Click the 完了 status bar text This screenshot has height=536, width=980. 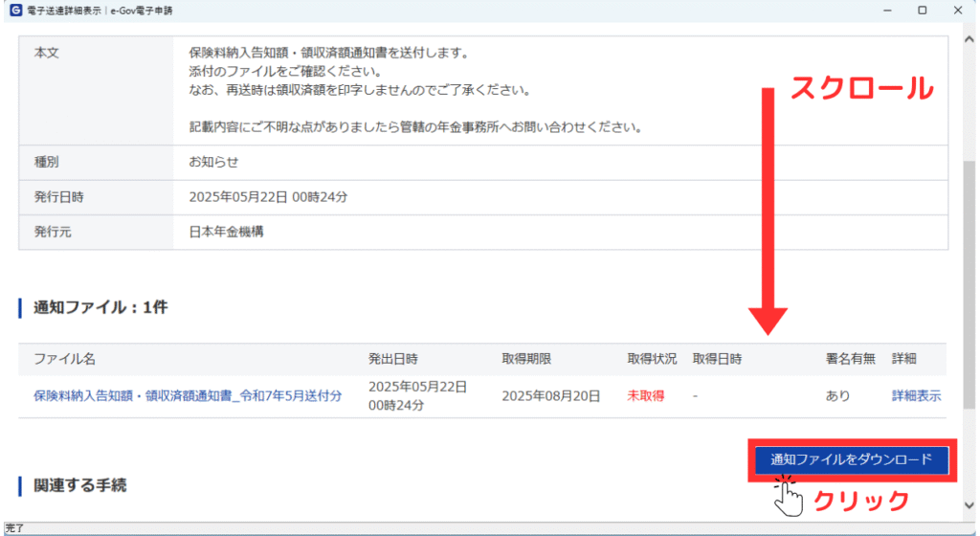[14, 528]
